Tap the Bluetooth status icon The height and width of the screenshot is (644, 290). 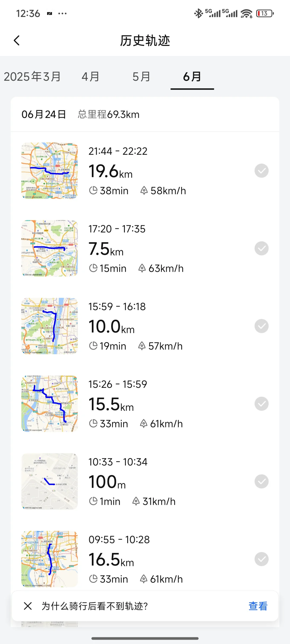198,13
